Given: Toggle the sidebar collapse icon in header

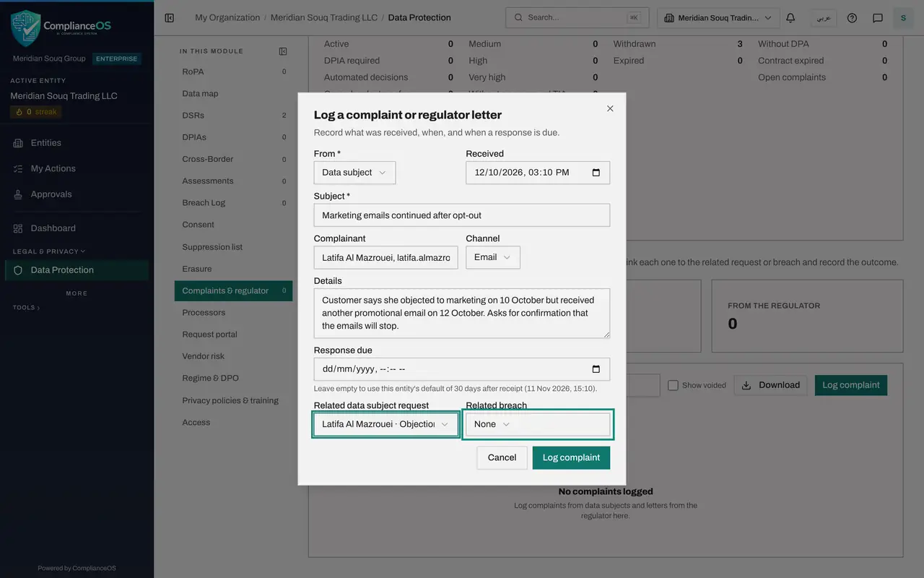Looking at the screenshot, I should click(170, 18).
